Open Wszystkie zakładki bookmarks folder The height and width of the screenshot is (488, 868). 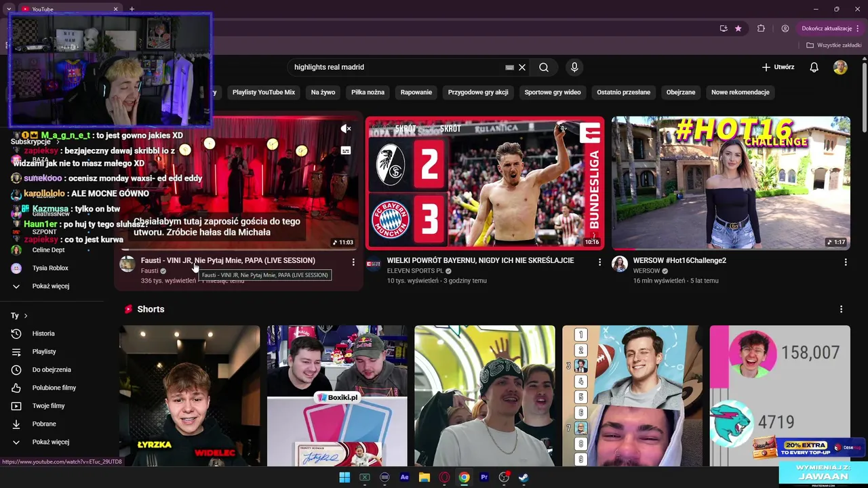click(x=834, y=45)
